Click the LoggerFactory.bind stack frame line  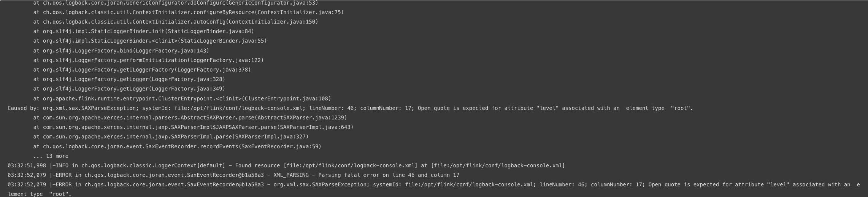(x=121, y=51)
